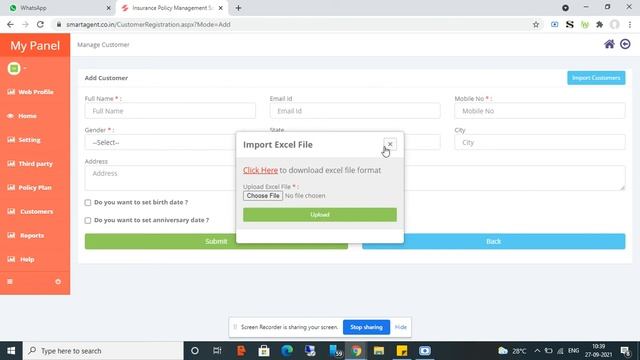This screenshot has height=360, width=640.
Task: Open File Explorer in taskbar
Action: [379, 351]
